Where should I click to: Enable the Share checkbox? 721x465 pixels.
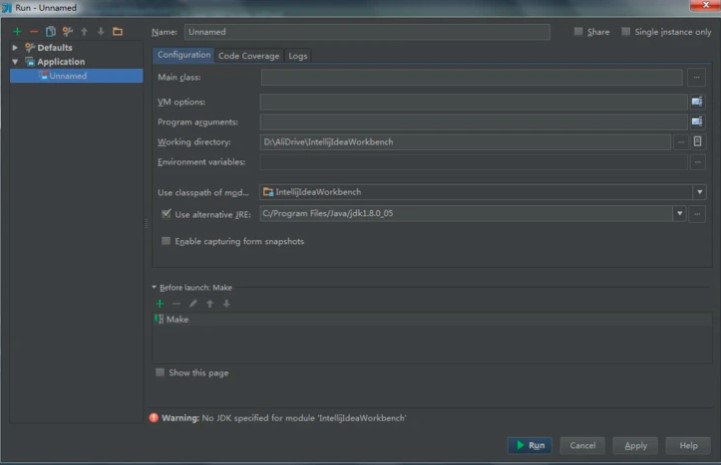click(579, 32)
